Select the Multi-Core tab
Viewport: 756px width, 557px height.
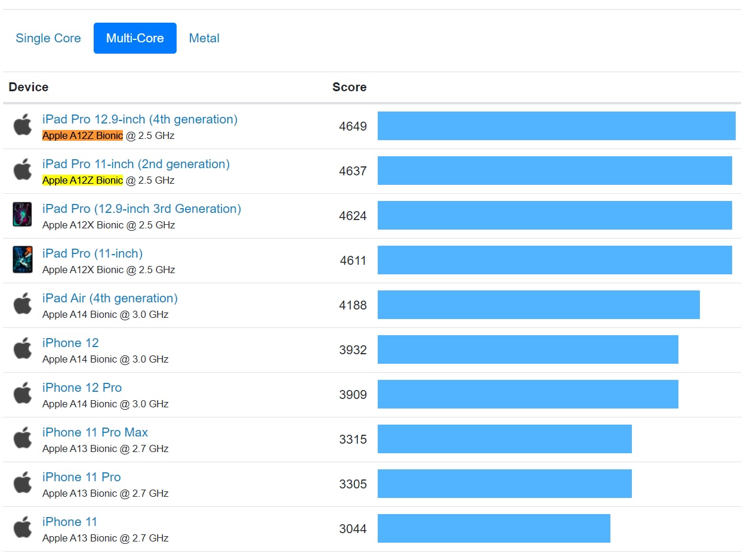pyautogui.click(x=135, y=38)
